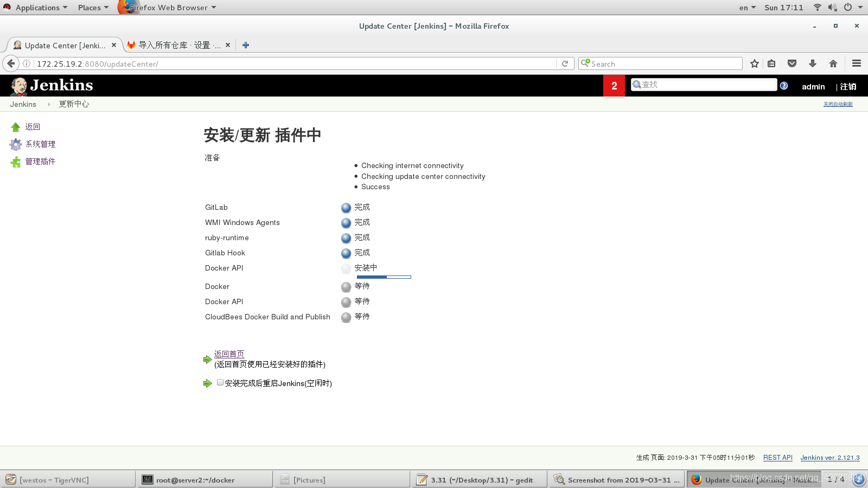Viewport: 868px width, 488px height.
Task: Click the Docker API install progress bar
Action: 384,277
